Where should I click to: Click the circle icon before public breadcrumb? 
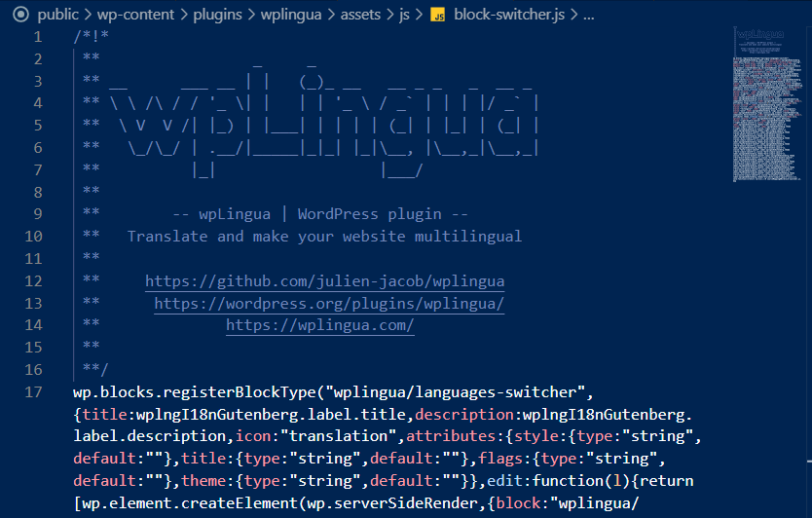20,15
